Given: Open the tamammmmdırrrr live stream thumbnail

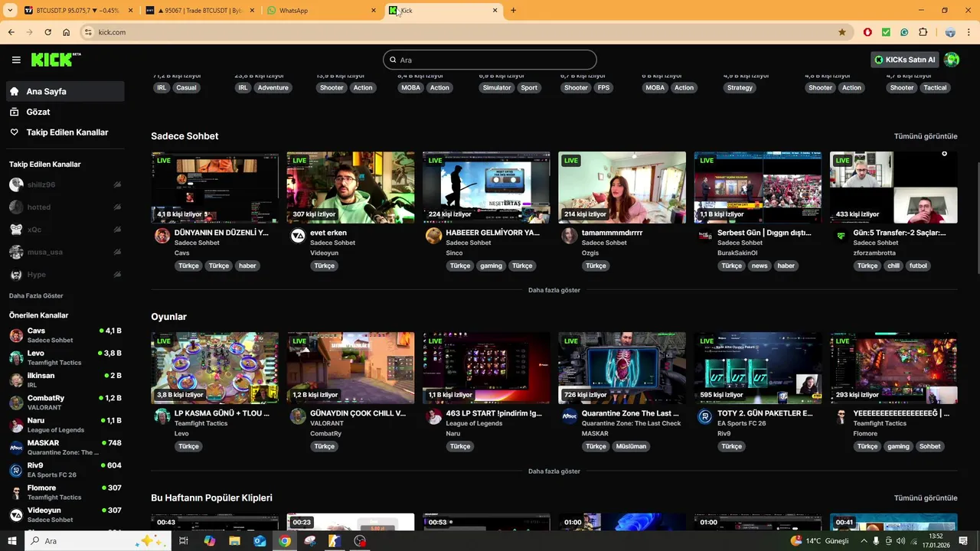Looking at the screenshot, I should [x=622, y=187].
